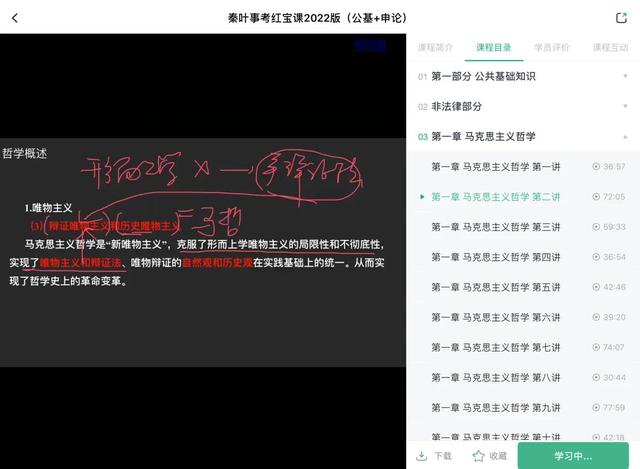The width and height of the screenshot is (640, 469).
Task: Open the 学员评价 tab
Action: pos(552,47)
